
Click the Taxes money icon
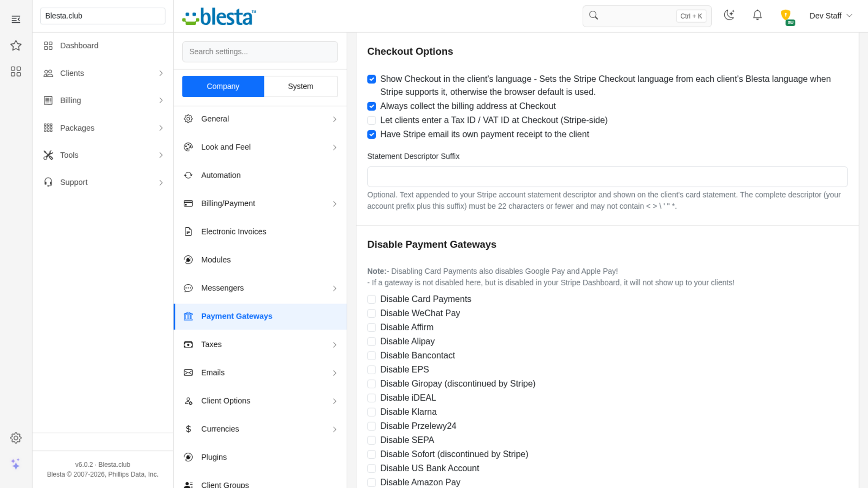pos(188,345)
